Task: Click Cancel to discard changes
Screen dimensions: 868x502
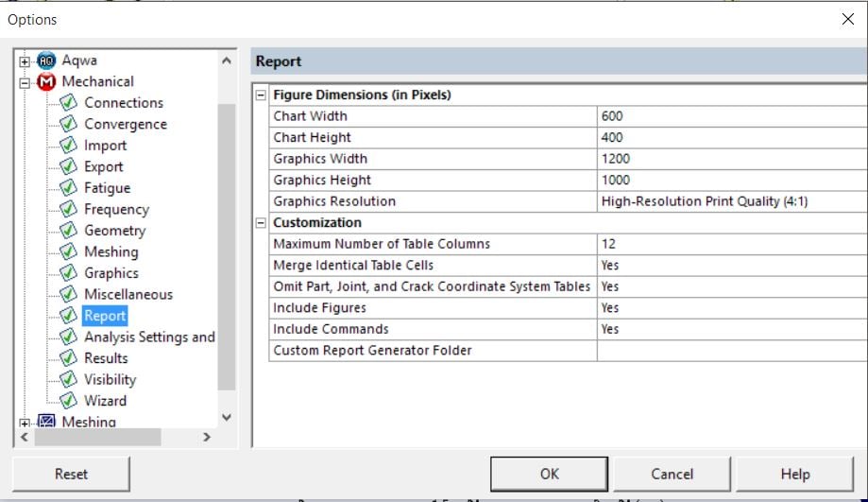Action: coord(672,475)
